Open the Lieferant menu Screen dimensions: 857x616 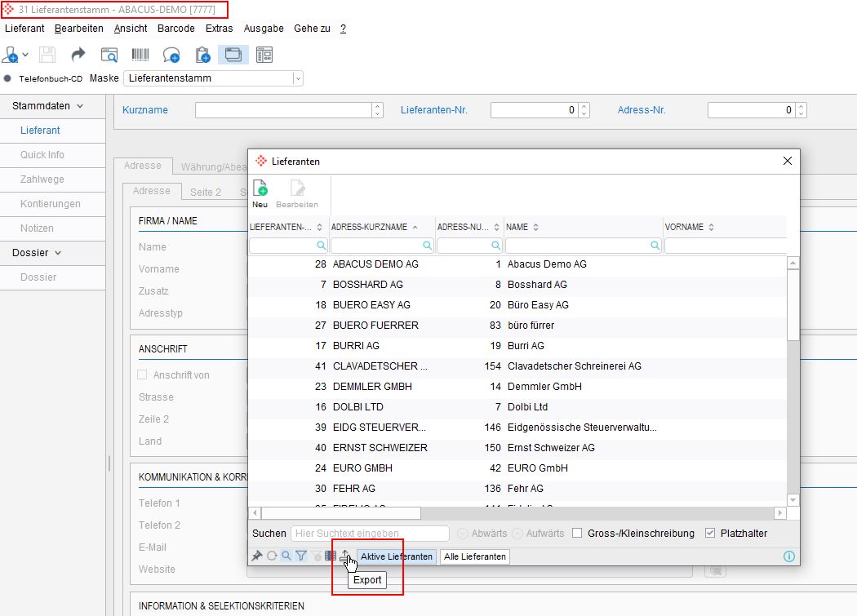tap(24, 29)
